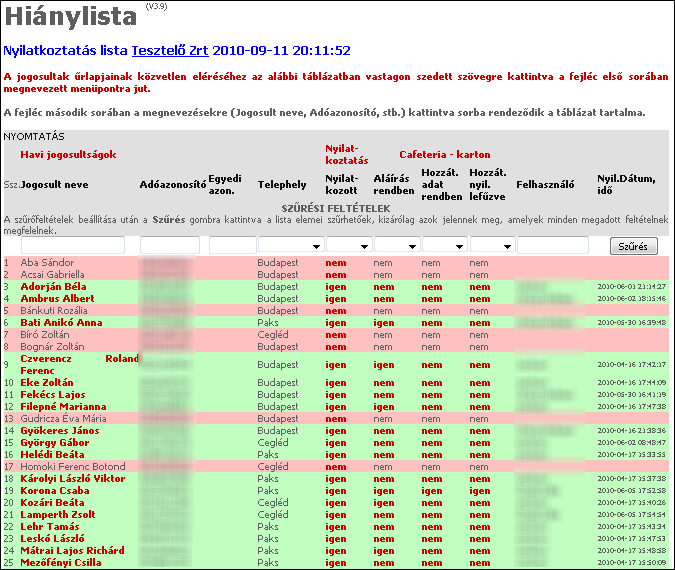Image resolution: width=675 pixels, height=570 pixels.
Task: Open Adorján Béla's form
Action: click(x=53, y=287)
